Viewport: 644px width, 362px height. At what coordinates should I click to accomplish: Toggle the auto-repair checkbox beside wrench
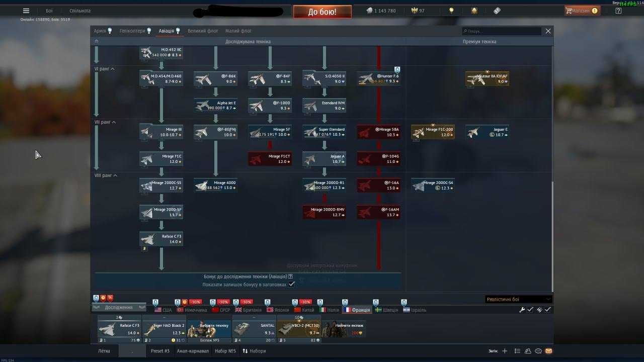(x=530, y=310)
